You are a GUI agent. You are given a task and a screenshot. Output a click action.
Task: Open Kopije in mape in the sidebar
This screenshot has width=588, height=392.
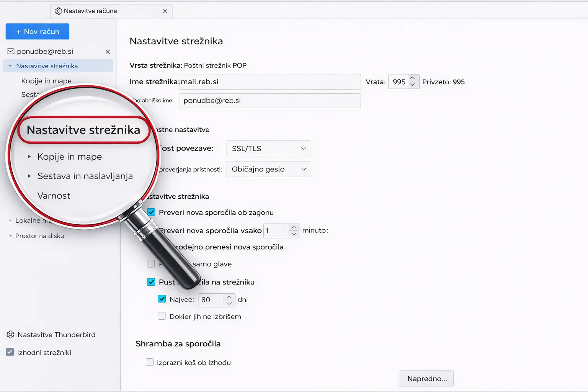[x=46, y=81]
